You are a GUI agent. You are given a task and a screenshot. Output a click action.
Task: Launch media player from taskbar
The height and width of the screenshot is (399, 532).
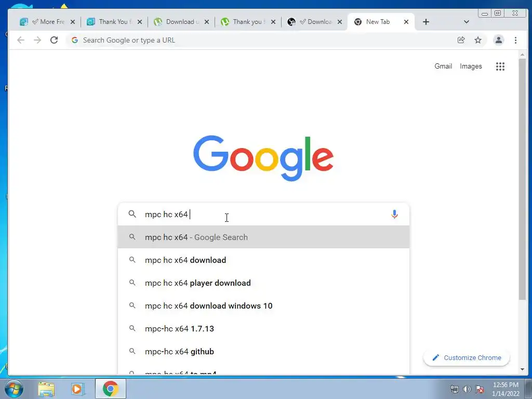click(x=78, y=389)
